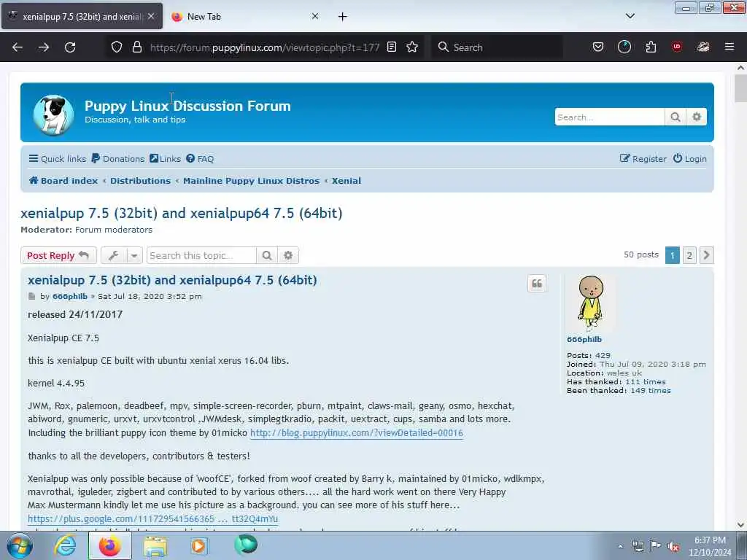Launch Internet Explorer from taskbar

(65, 545)
